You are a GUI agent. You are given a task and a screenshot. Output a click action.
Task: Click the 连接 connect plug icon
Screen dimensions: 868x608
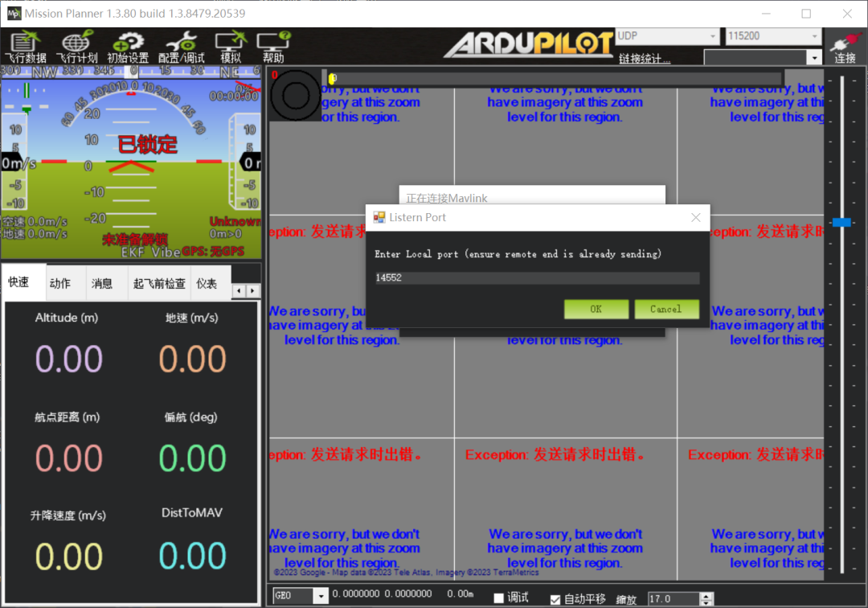[845, 47]
